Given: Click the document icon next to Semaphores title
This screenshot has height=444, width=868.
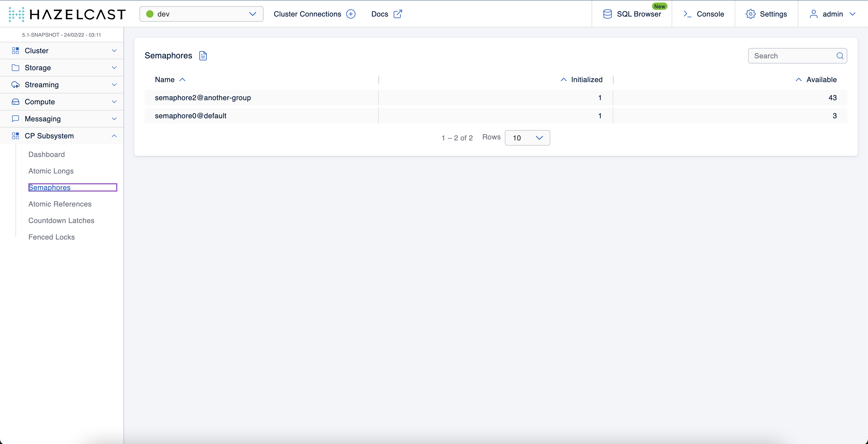Looking at the screenshot, I should [x=203, y=56].
